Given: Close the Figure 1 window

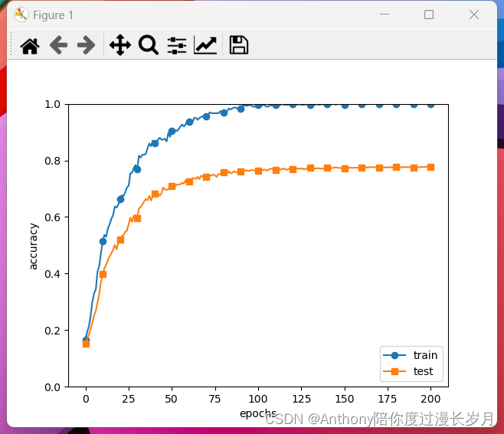Looking at the screenshot, I should click(x=474, y=15).
